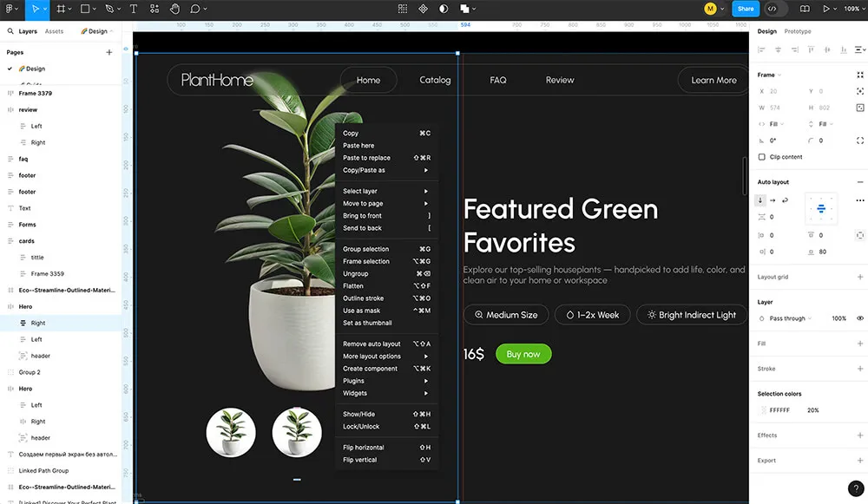
Task: Click the layer opacity 100% field
Action: 838,318
